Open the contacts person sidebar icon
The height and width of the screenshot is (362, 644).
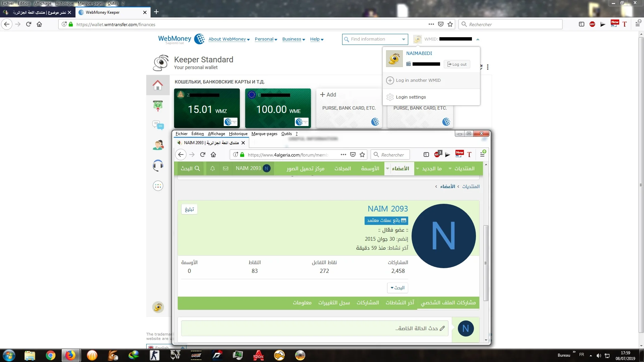click(158, 145)
